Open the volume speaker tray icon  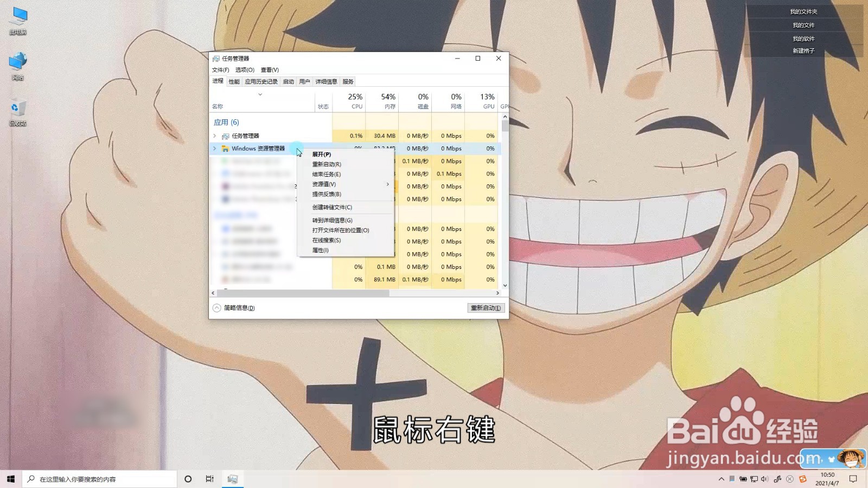coord(764,479)
